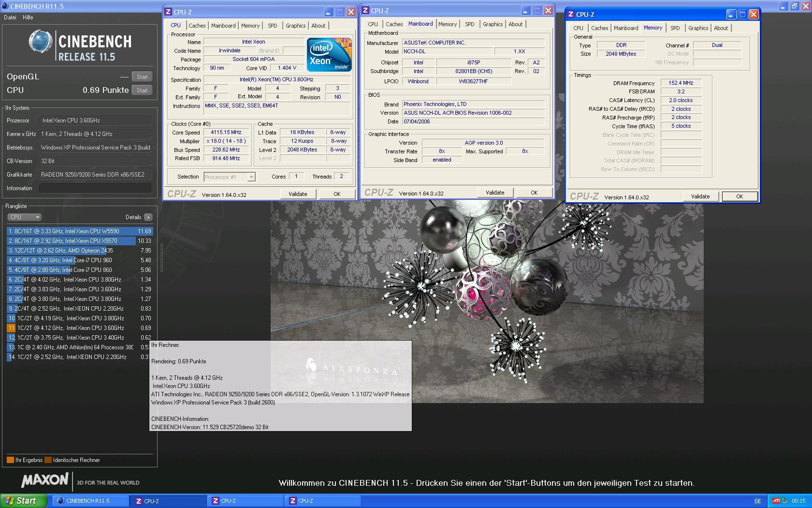Select the third CPU-Z taskbar button

click(322, 501)
